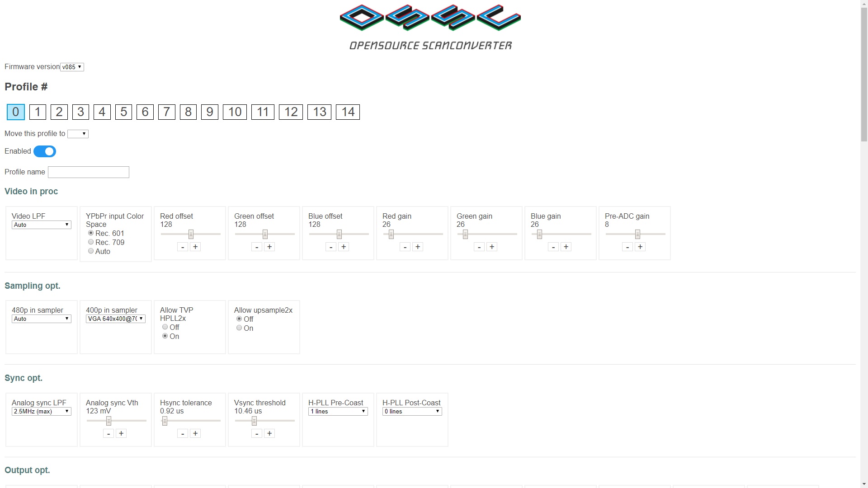Click the Green offset slider

[265, 234]
